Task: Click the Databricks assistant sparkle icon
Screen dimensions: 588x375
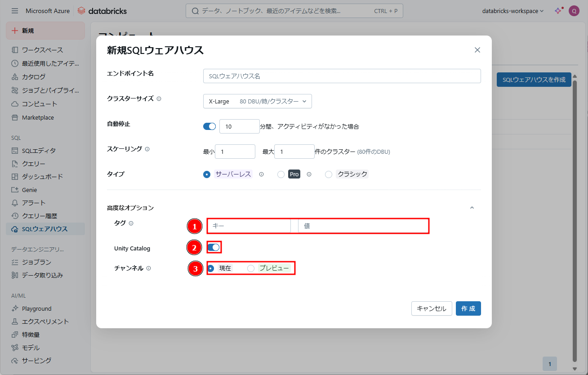Action: coord(558,11)
